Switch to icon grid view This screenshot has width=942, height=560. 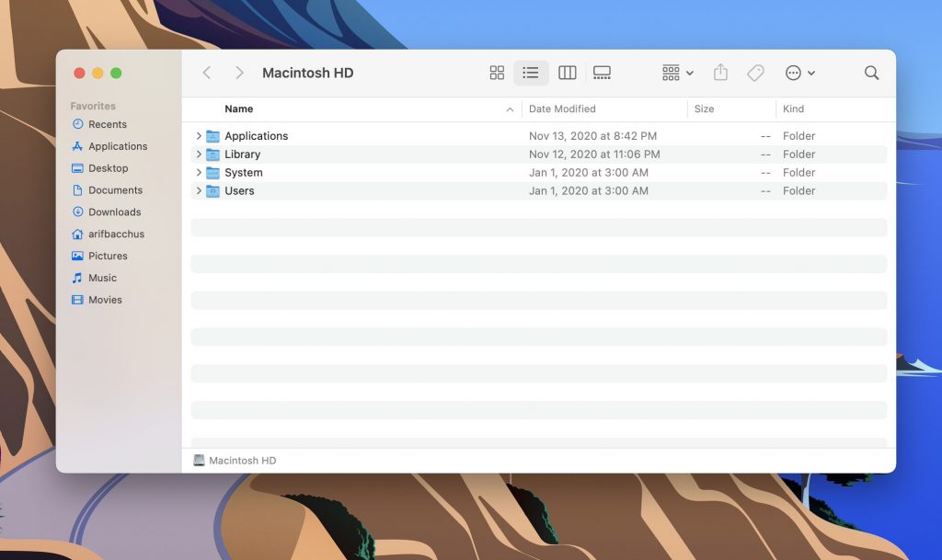[497, 73]
